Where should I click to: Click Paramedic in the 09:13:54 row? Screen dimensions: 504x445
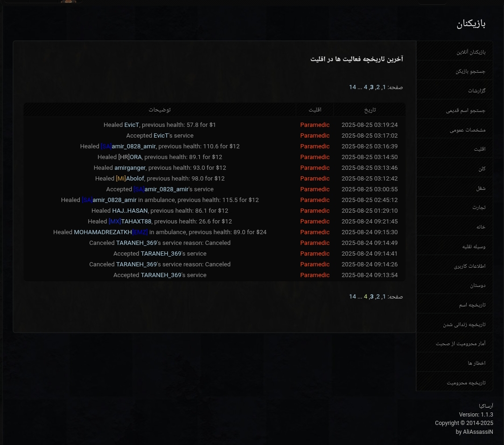tap(315, 275)
